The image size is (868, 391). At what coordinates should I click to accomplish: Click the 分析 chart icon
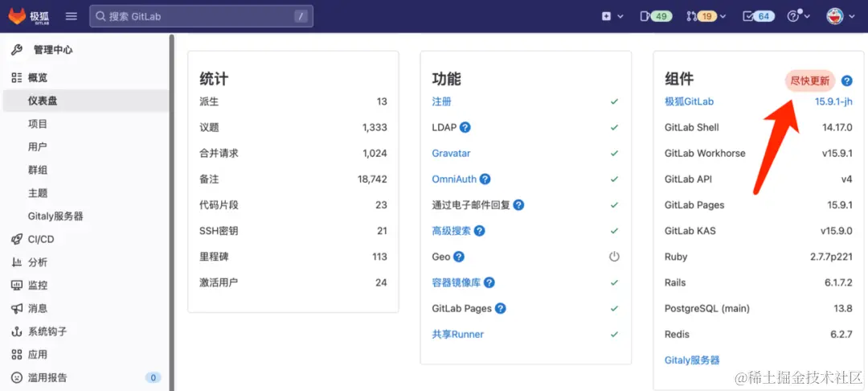pos(17,262)
